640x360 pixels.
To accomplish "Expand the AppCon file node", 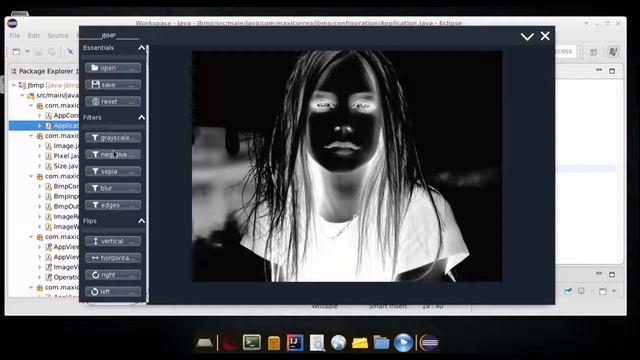I will tap(40, 116).
